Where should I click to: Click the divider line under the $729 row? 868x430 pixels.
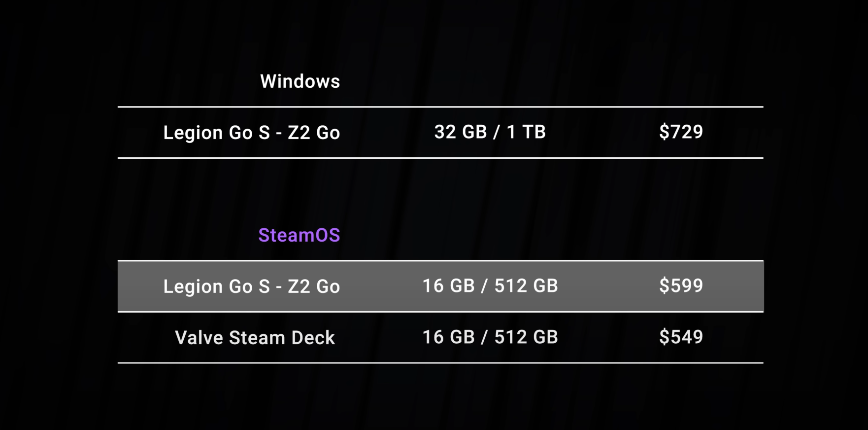(440, 158)
